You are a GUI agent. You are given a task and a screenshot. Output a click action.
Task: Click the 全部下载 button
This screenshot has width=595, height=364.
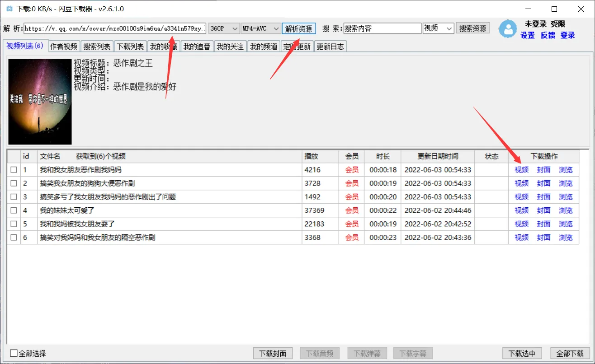[570, 353]
